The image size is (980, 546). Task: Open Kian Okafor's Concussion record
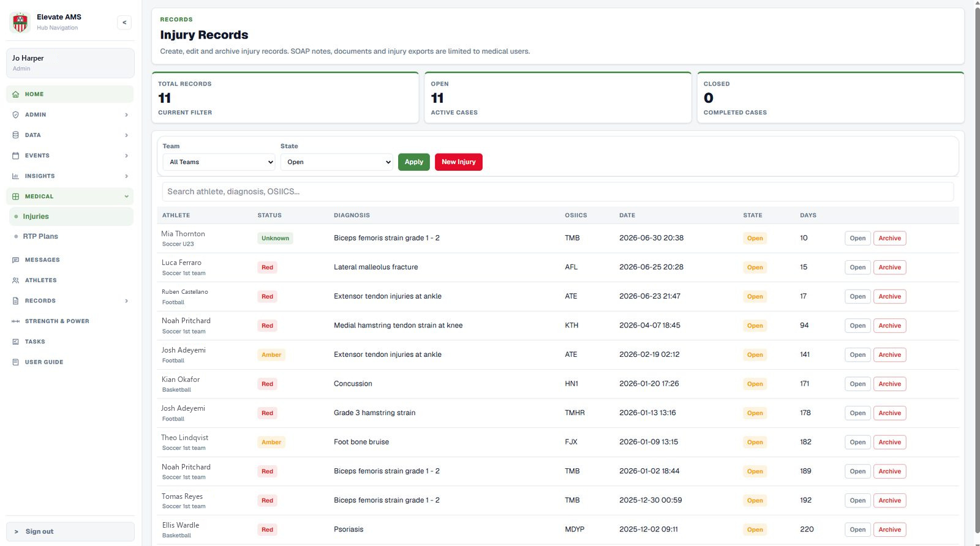(x=858, y=384)
